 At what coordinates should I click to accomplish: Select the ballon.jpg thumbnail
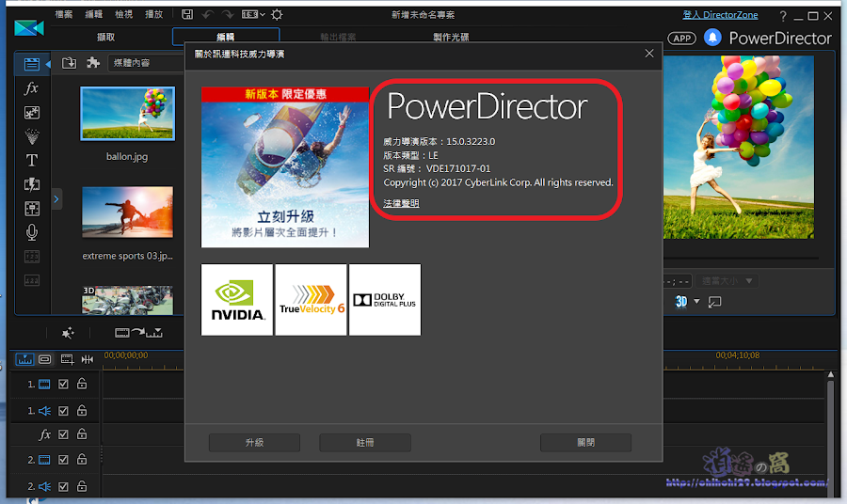127,114
